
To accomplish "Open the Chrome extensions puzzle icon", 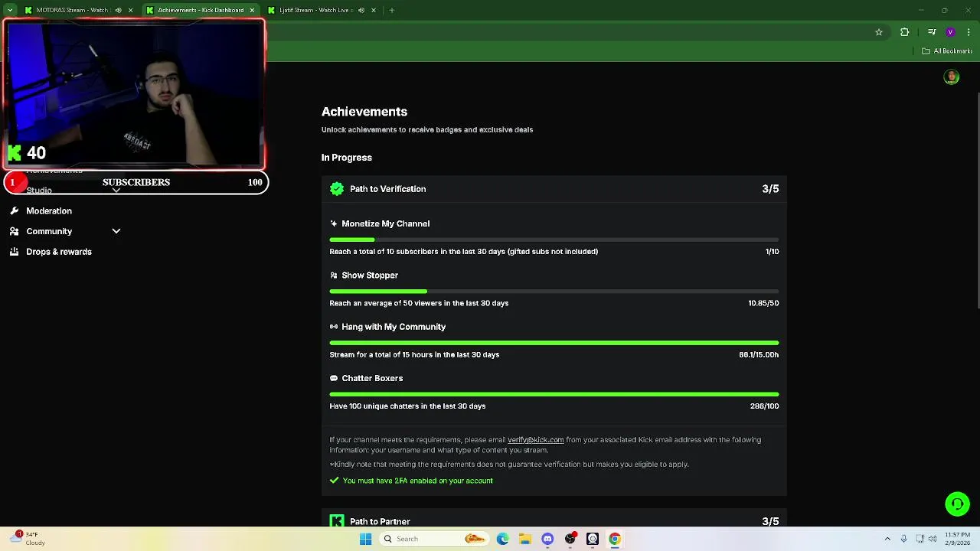I will [x=904, y=32].
